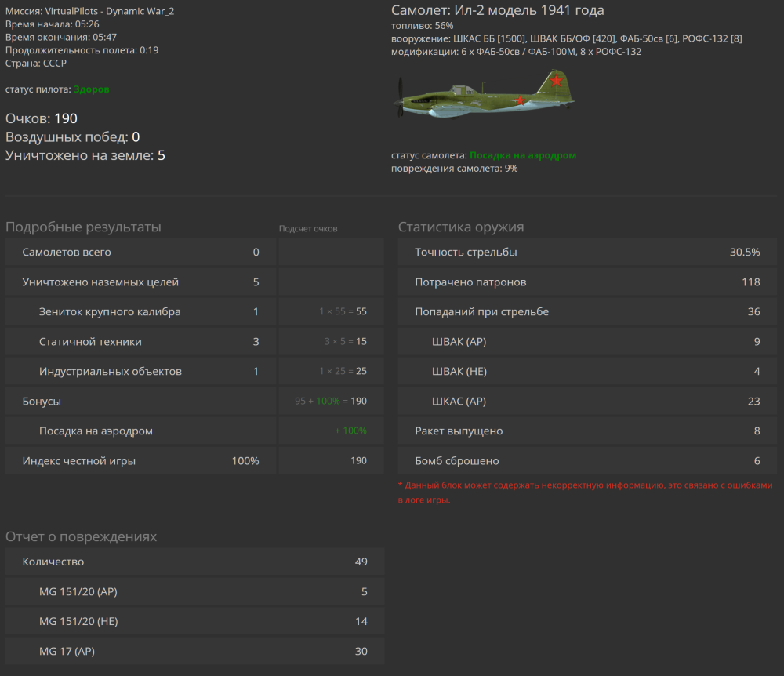784x676 pixels.
Task: Expand the Подробные результаты section
Action: pos(83,227)
